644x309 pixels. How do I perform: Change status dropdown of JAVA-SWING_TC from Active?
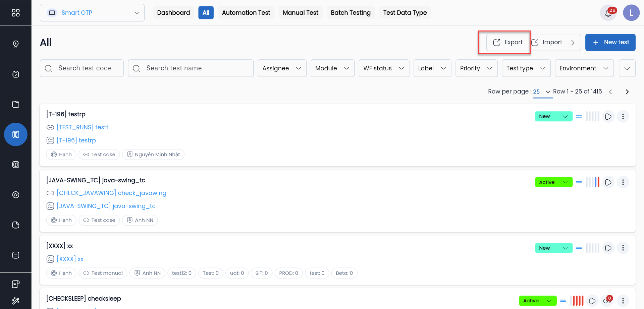click(553, 182)
